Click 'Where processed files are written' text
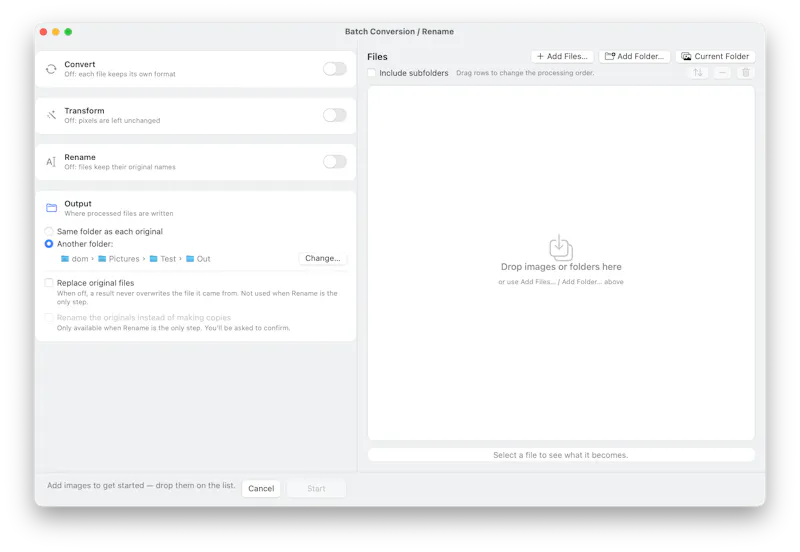This screenshot has height=552, width=800. [x=119, y=214]
